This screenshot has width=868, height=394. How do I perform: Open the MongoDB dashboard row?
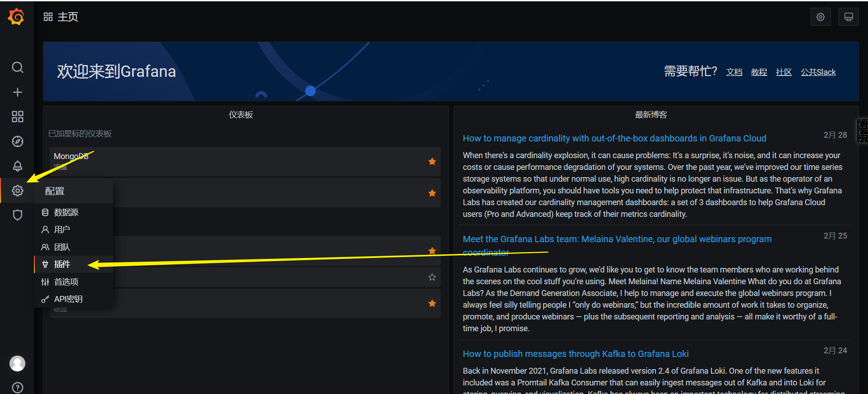pyautogui.click(x=245, y=161)
